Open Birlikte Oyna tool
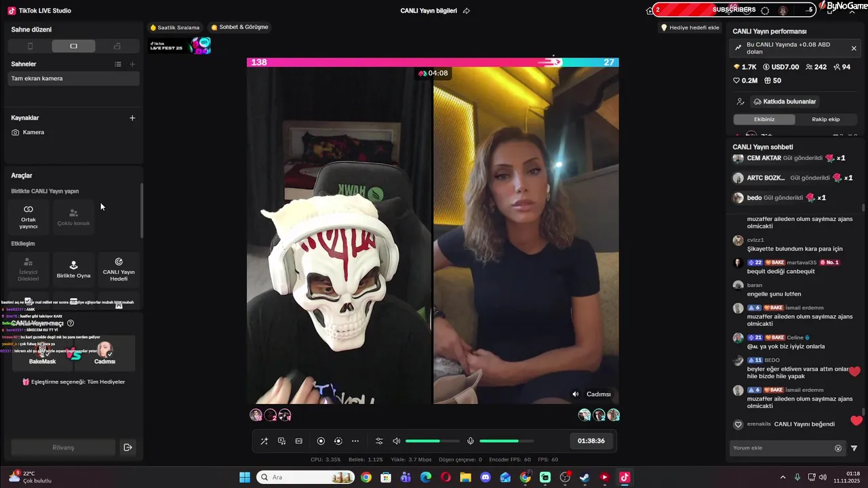This screenshot has height=488, width=868. click(x=73, y=269)
